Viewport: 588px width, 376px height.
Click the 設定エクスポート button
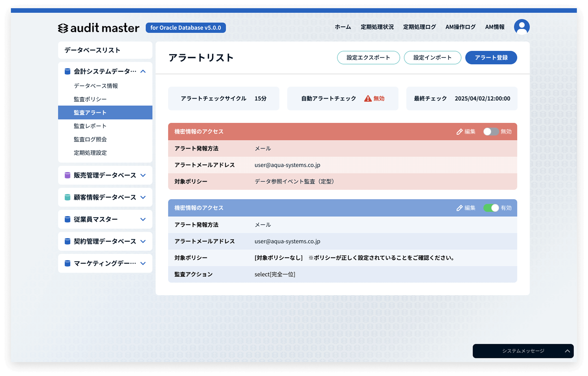click(368, 58)
